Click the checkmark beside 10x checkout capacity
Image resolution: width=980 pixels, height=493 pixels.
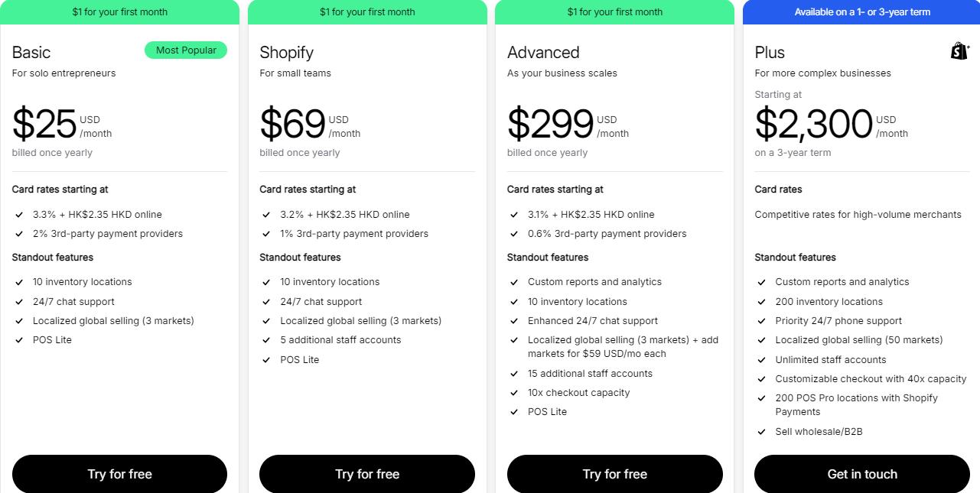coord(515,392)
